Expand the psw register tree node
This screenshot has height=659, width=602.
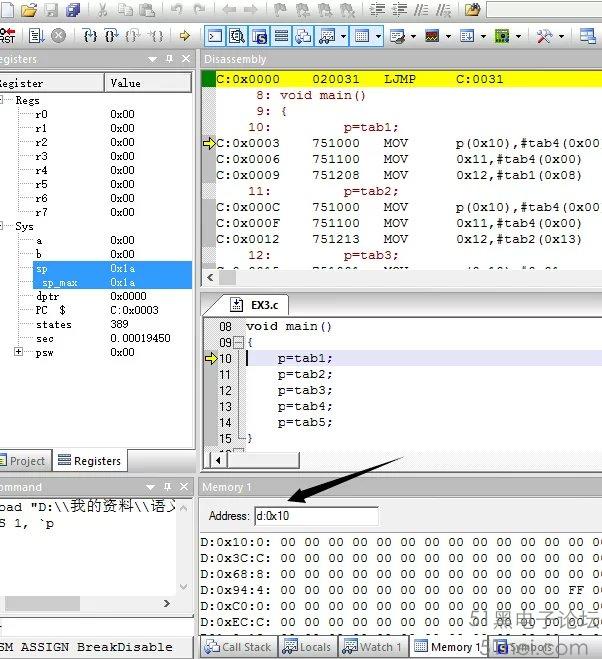[19, 352]
